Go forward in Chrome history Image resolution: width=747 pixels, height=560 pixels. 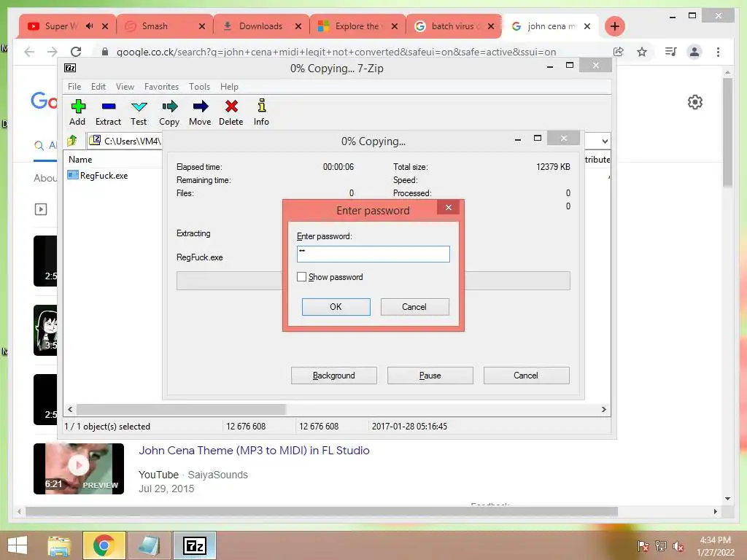point(53,52)
